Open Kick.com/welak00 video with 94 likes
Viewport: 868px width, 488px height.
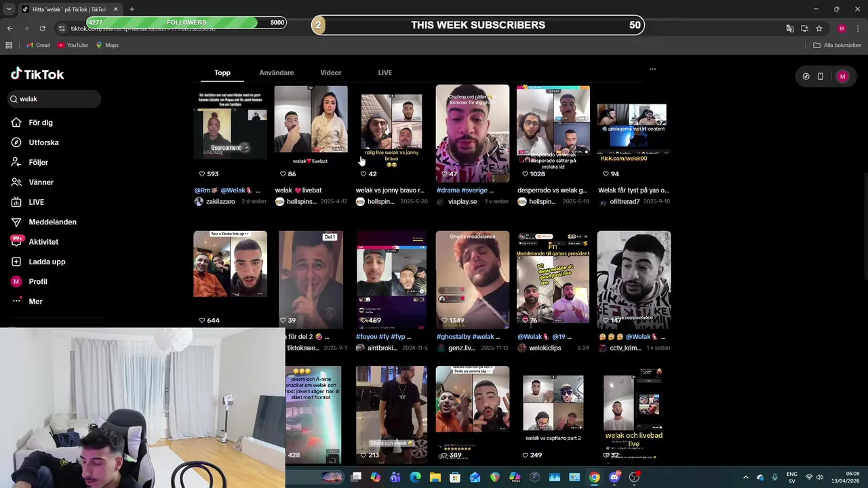[x=634, y=134]
